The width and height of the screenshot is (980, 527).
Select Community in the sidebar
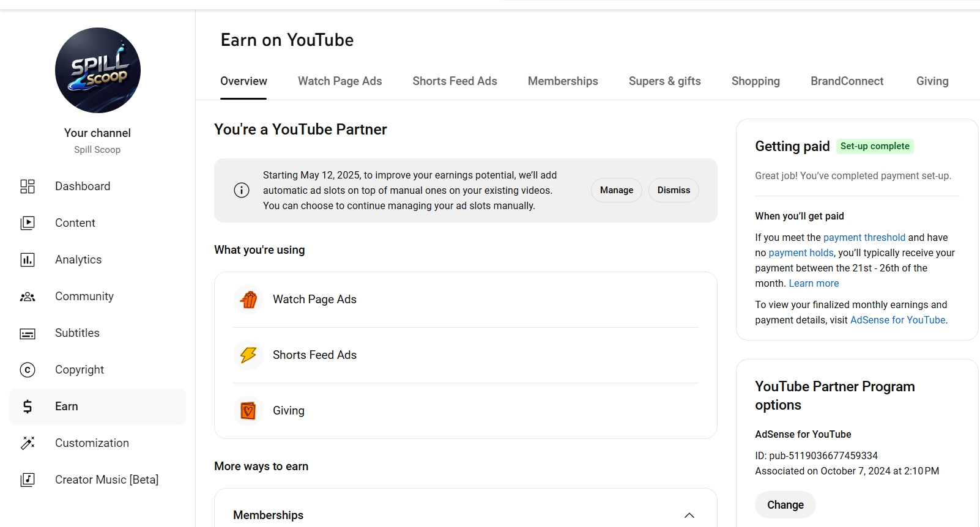[97, 297]
